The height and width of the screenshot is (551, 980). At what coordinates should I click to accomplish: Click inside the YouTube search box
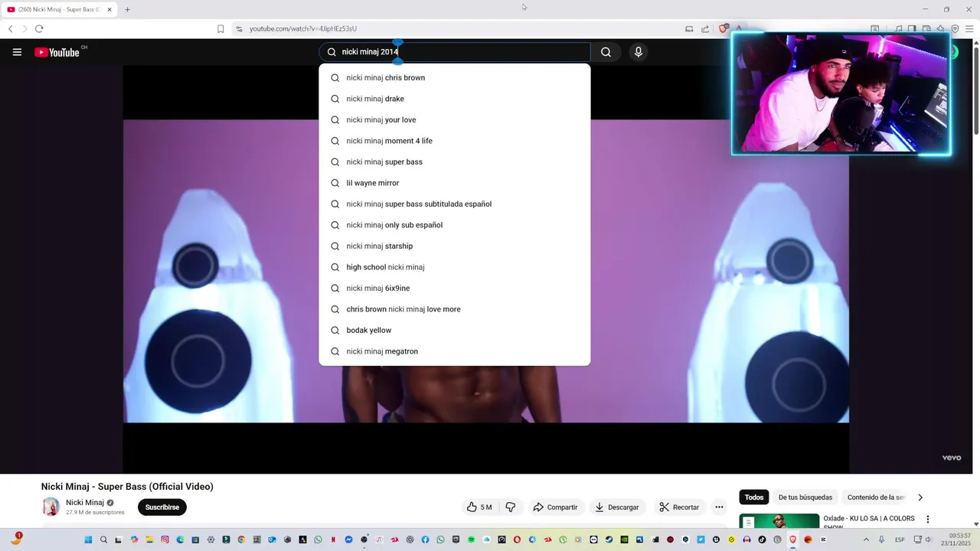pos(455,52)
